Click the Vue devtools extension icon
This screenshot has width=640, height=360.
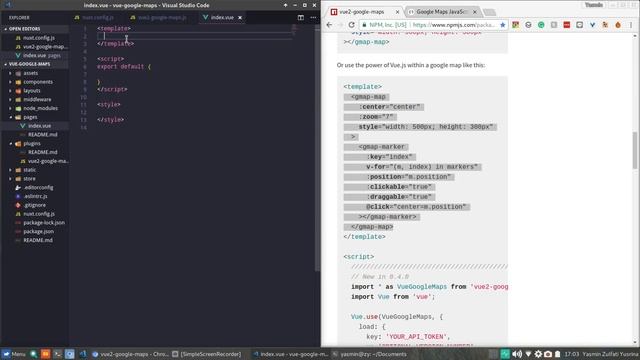[592, 25]
